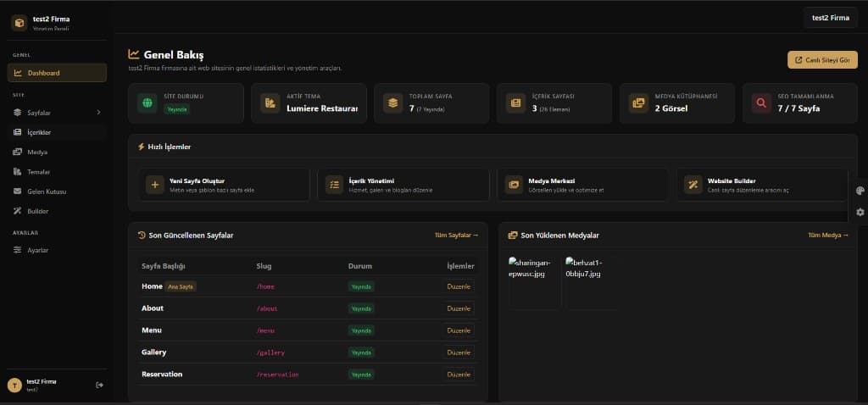Click the Site Durumu globe icon
Screen dimensions: 868x405
[147, 103]
